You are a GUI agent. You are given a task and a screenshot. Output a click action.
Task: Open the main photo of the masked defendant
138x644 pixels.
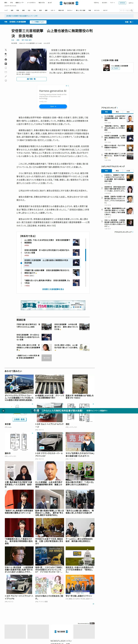[32, 59]
